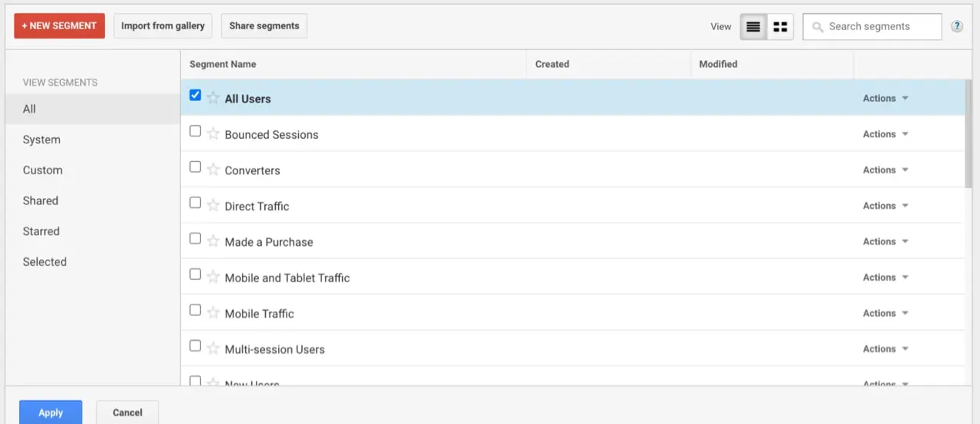The image size is (980, 424).
Task: Enable the Multi-session Users checkbox
Action: (x=195, y=346)
